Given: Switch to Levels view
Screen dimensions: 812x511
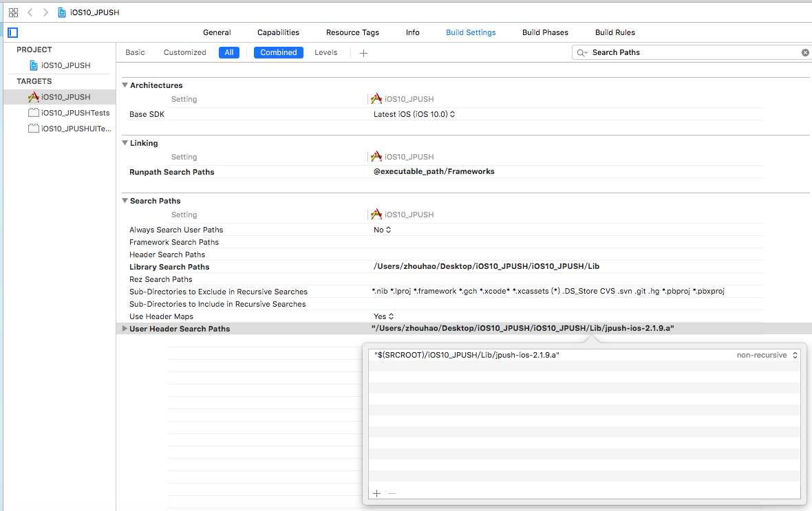Looking at the screenshot, I should coord(325,52).
